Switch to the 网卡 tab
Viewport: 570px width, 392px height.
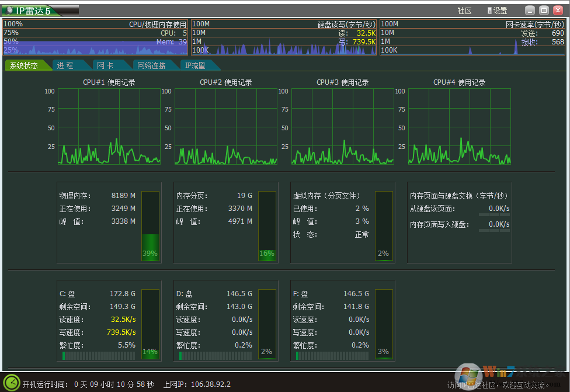point(105,65)
